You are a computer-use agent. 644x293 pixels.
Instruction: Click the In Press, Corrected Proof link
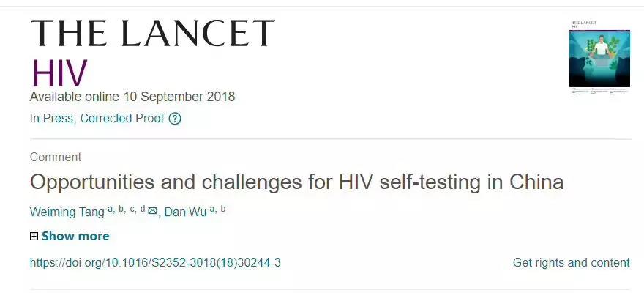click(x=97, y=118)
